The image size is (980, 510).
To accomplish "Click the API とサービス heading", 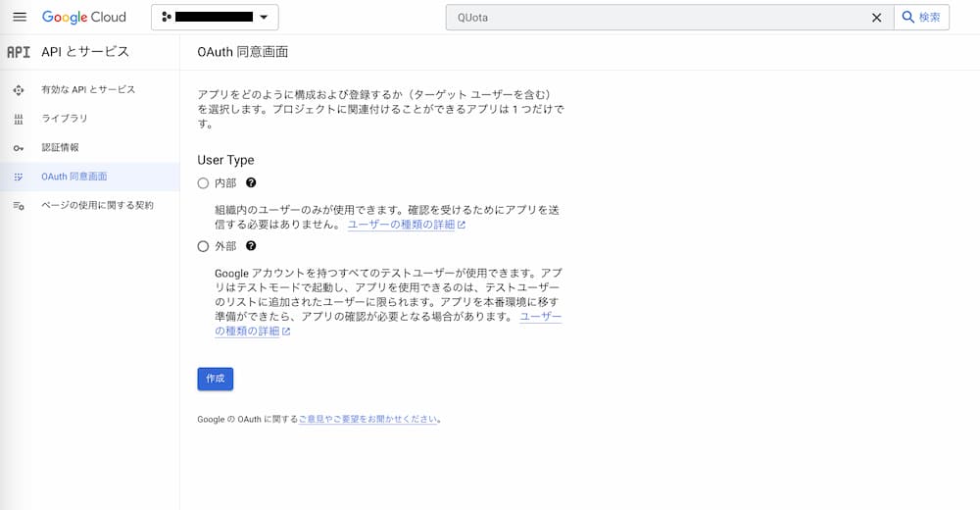I will click(85, 52).
